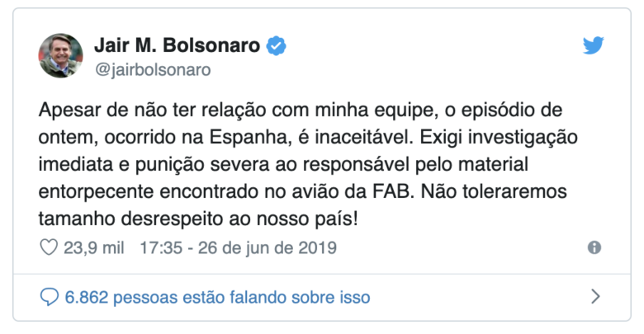This screenshot has height=334, width=644.
Task: Open Jair M. Bolsonaro's profile photo
Action: tap(60, 55)
